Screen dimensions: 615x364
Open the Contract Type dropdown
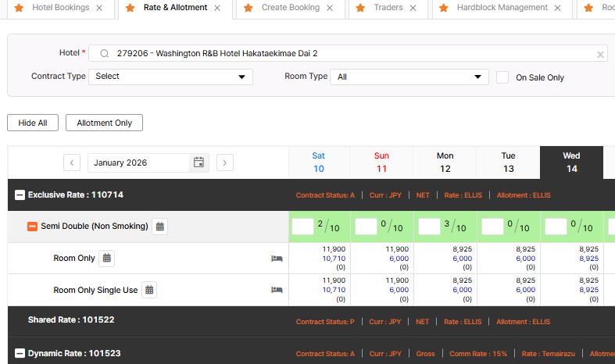(170, 77)
